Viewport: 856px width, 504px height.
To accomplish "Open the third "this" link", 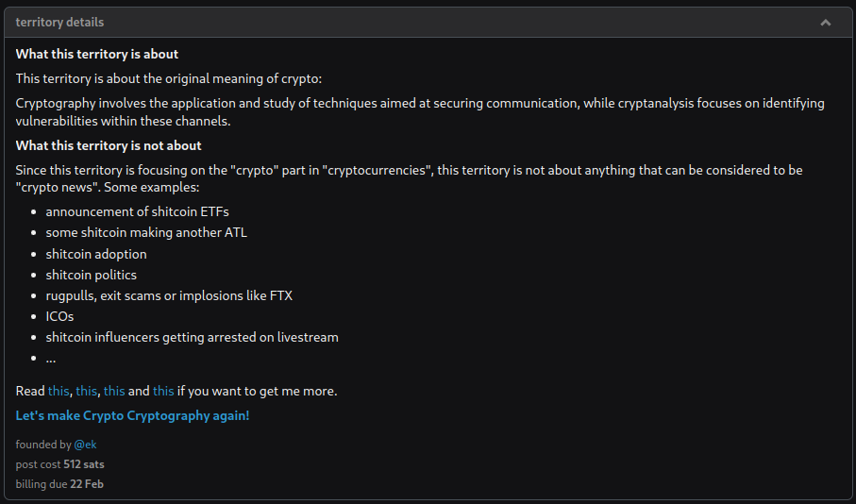I will click(x=114, y=391).
